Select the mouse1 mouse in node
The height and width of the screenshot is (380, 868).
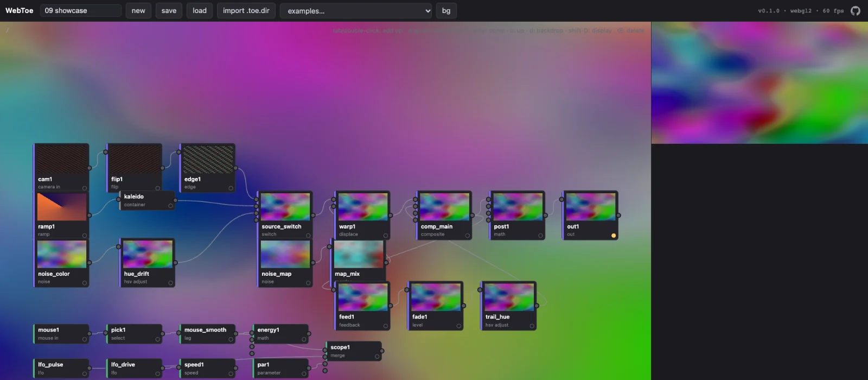[61, 334]
